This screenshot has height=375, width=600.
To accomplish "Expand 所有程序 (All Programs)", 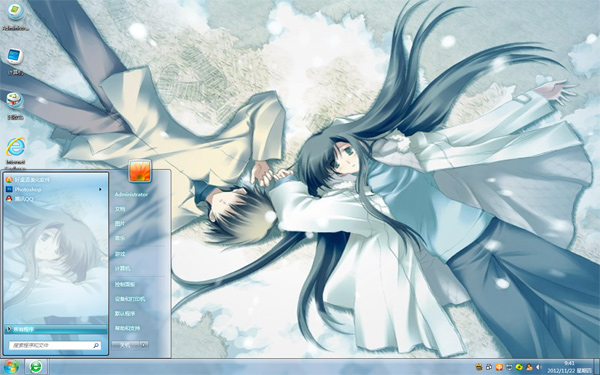I will [x=56, y=329].
